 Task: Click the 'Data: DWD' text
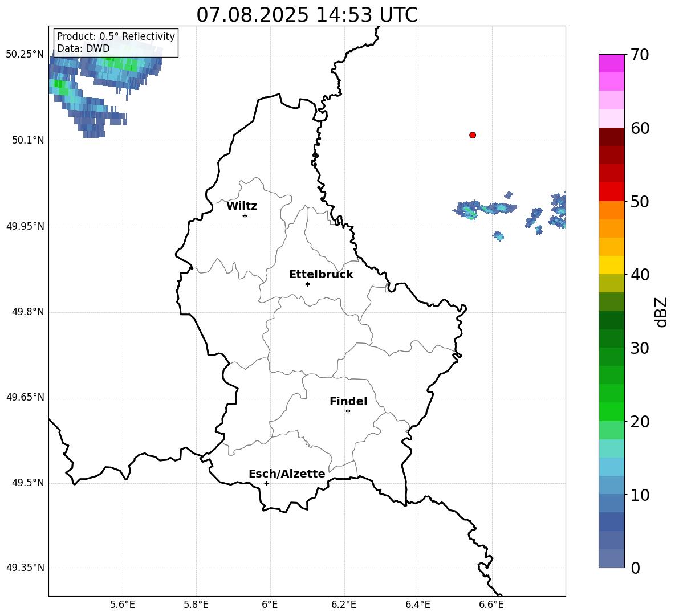point(83,48)
